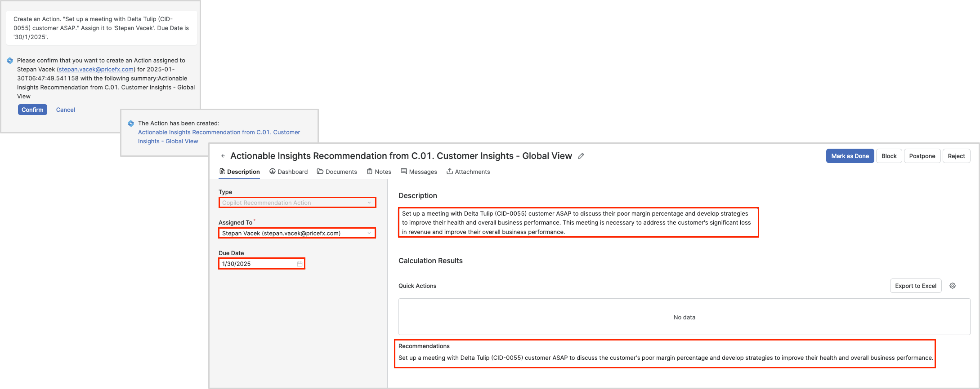Click the Due Date input field

click(257, 264)
